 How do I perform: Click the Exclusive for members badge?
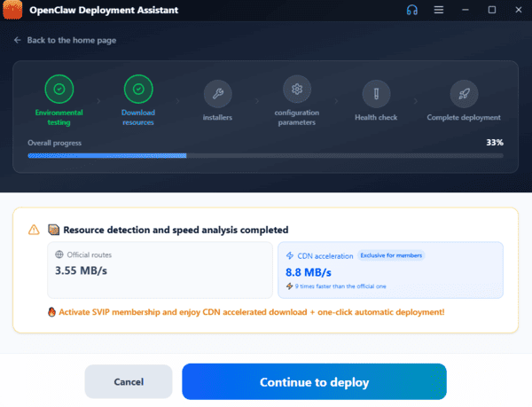(x=391, y=255)
